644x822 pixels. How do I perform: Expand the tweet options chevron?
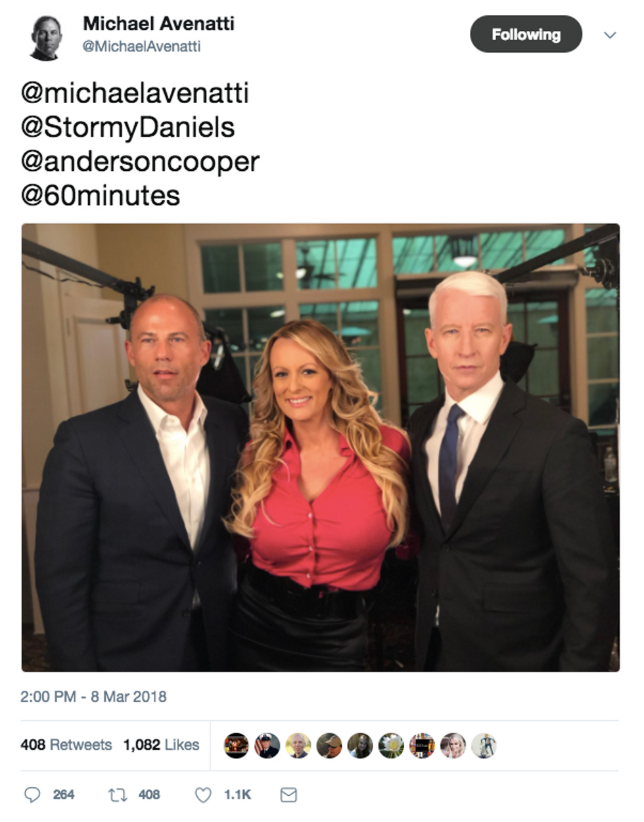click(610, 35)
